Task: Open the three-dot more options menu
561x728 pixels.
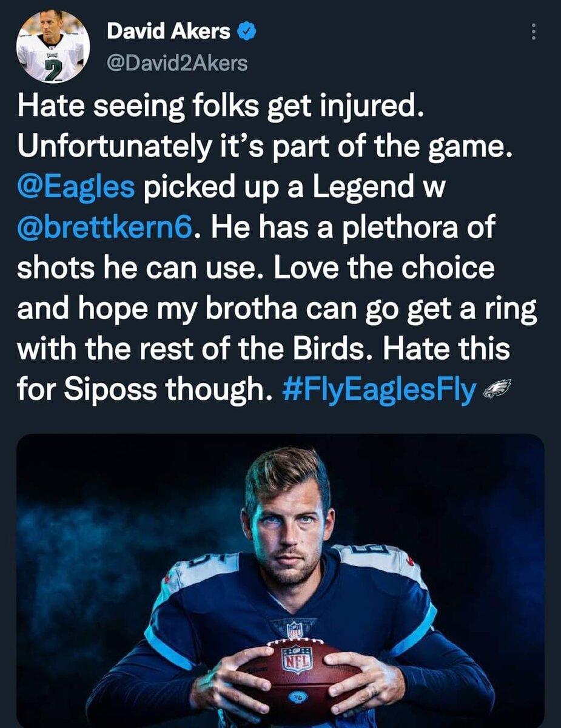Action: tap(533, 32)
